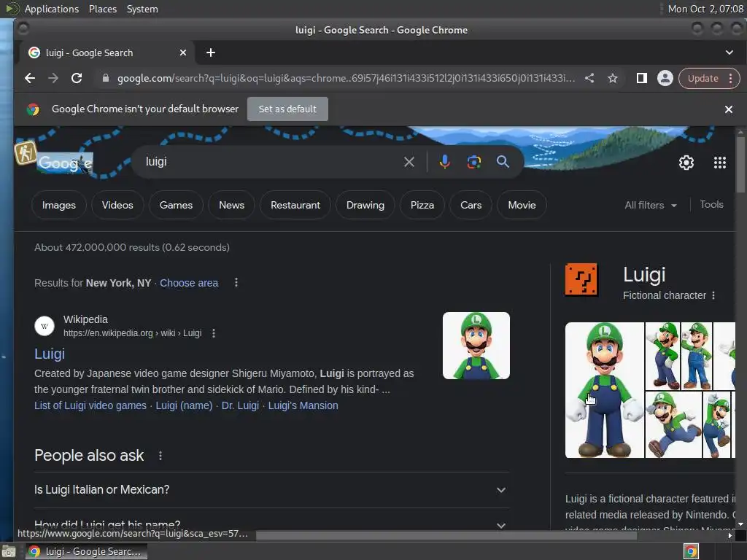Screen dimensions: 747x560
Task: Submit search with magnifying glass
Action: 503,162
